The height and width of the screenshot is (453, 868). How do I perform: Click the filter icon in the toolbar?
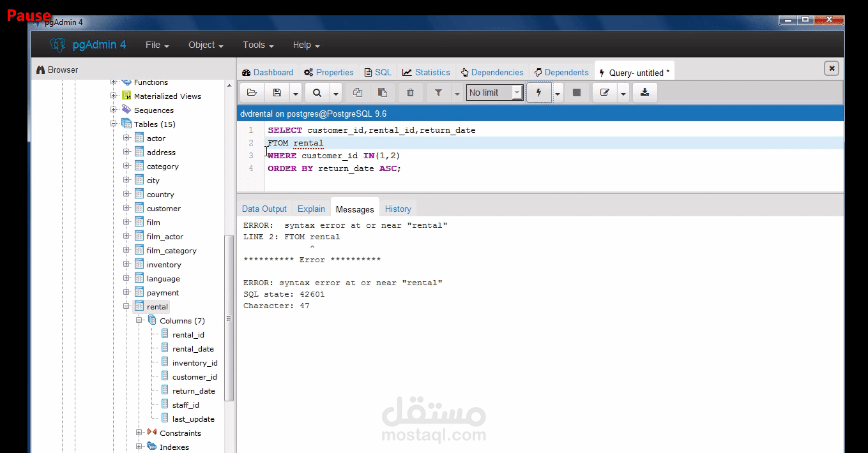[x=438, y=93]
